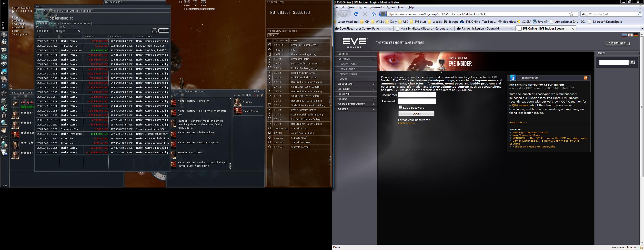Go to Firefox Home page
The image size is (644, 250).
[373, 14]
